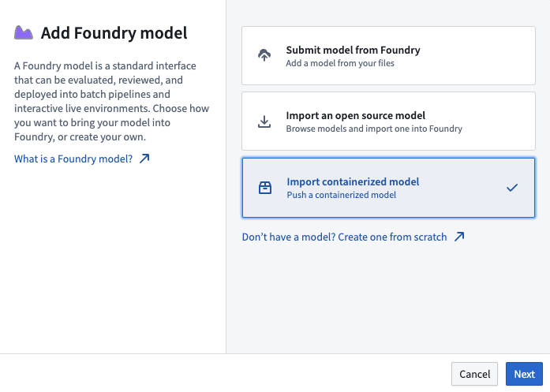
Task: Click the container box icon
Action: click(x=265, y=188)
